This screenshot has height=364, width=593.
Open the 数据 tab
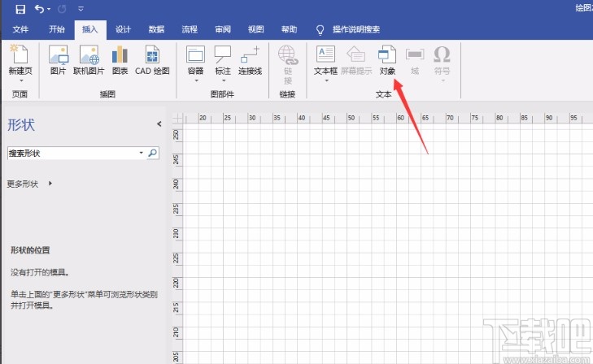156,29
